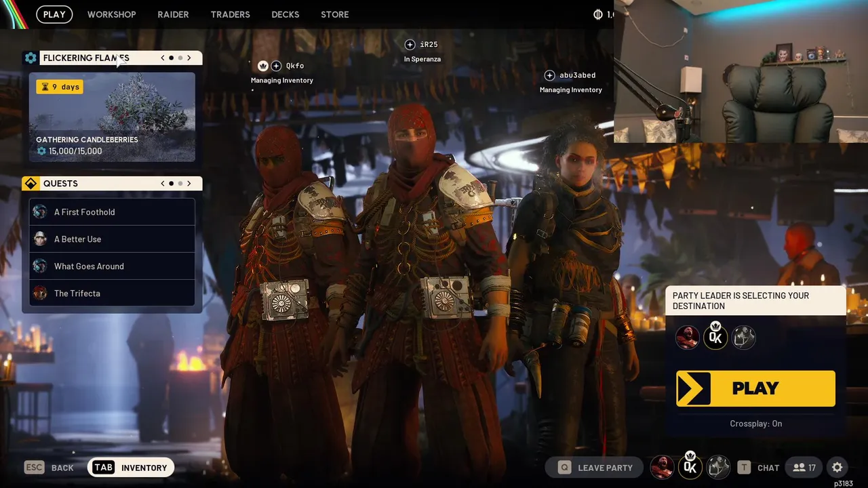Go to next Flickering Flames event page

coord(189,58)
